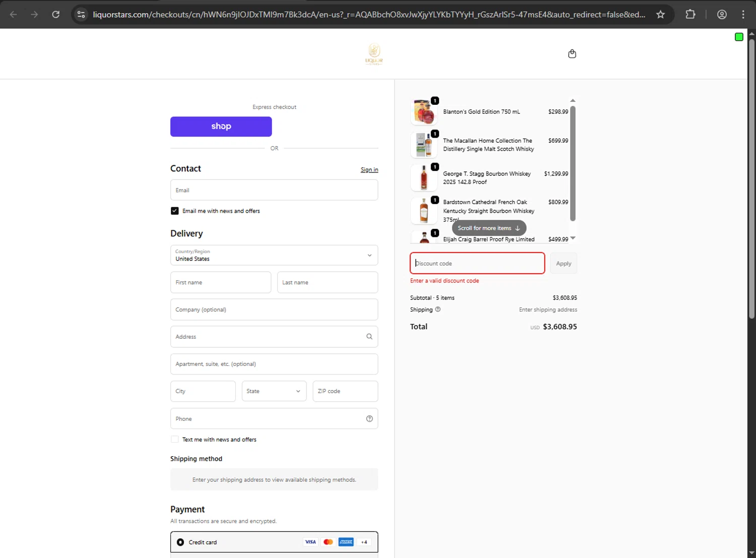Open the extensions puzzle icon

(x=690, y=15)
